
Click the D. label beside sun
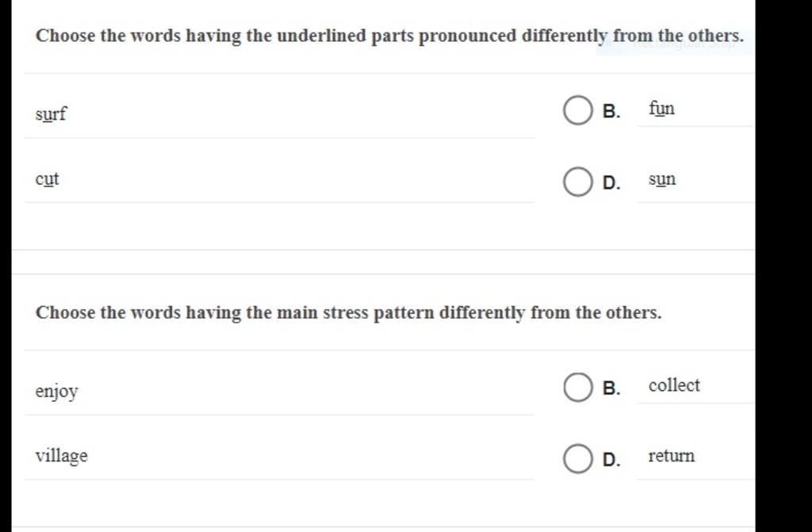tap(611, 182)
